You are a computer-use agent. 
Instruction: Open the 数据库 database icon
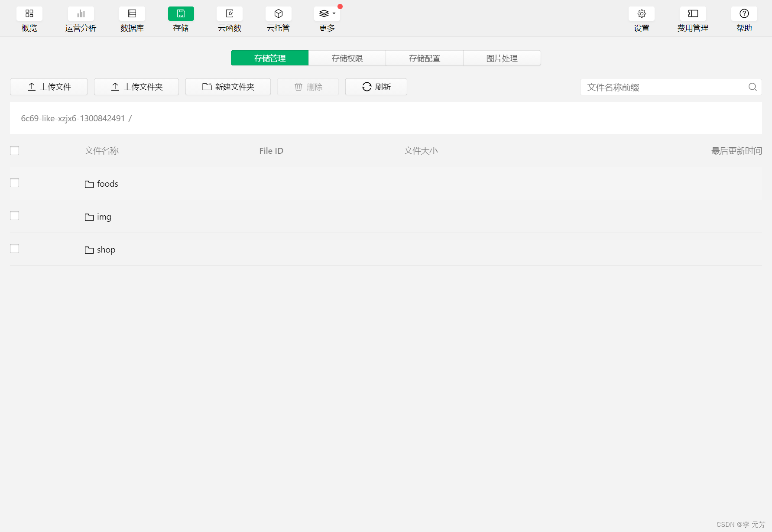(x=132, y=14)
